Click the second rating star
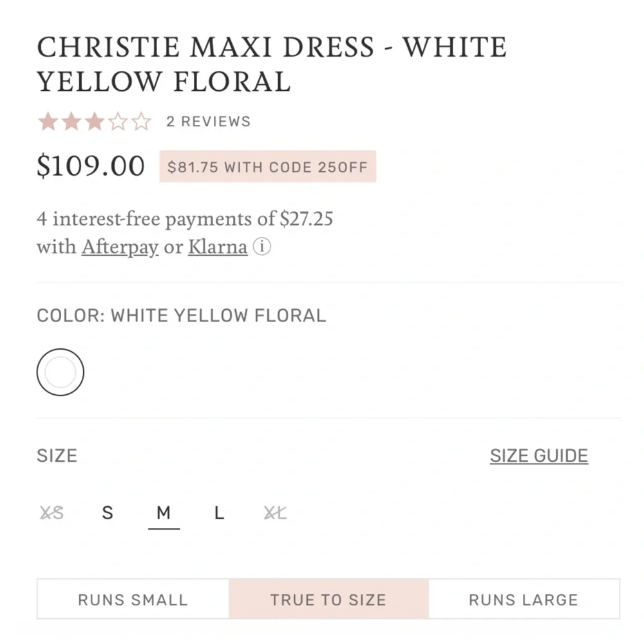 point(71,121)
